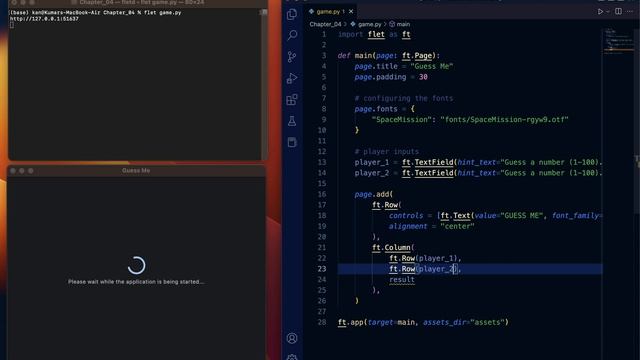Click the flet game.py command in Terminal

pyautogui.click(x=162, y=13)
